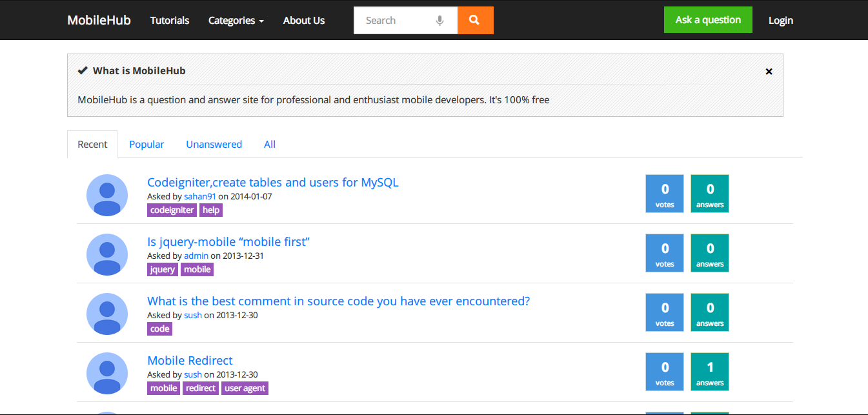Go to MobileHub home logo

point(99,20)
